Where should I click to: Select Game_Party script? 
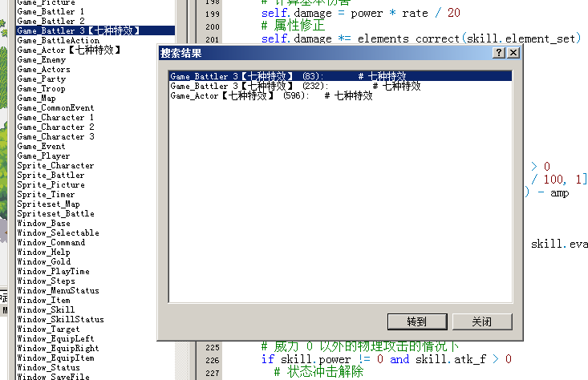(x=41, y=79)
